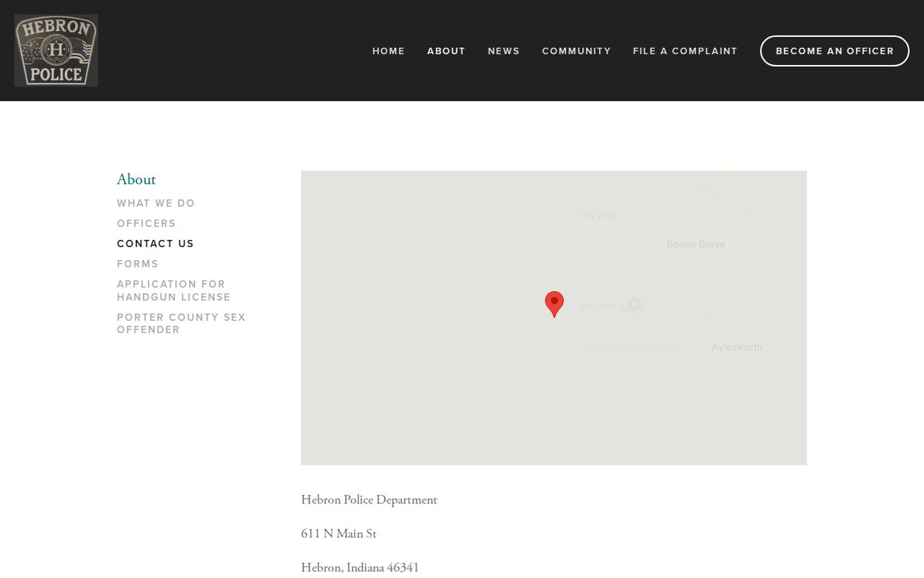Click the Hebron Police Department text

click(369, 500)
